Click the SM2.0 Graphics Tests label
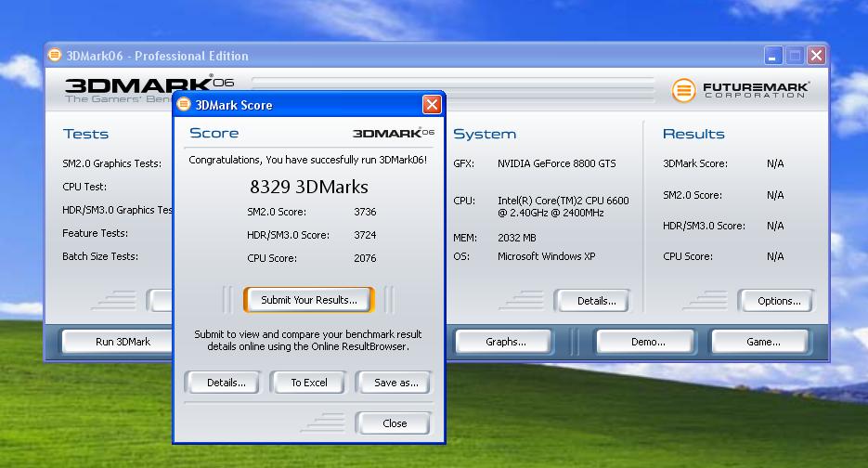 pyautogui.click(x=111, y=163)
